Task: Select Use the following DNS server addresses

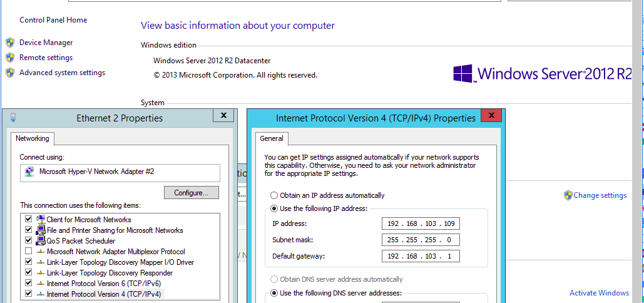Action: point(274,293)
